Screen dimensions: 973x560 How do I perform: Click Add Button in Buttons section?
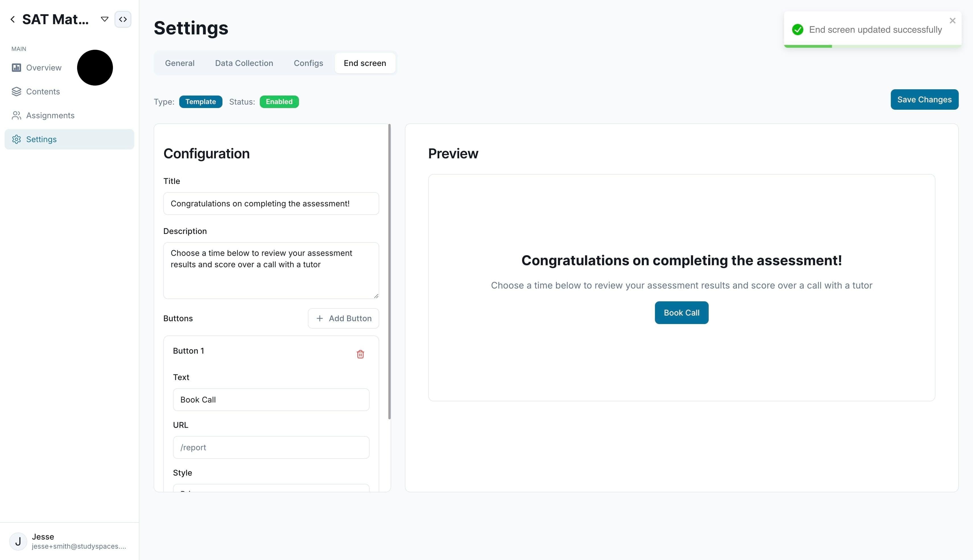click(x=343, y=318)
